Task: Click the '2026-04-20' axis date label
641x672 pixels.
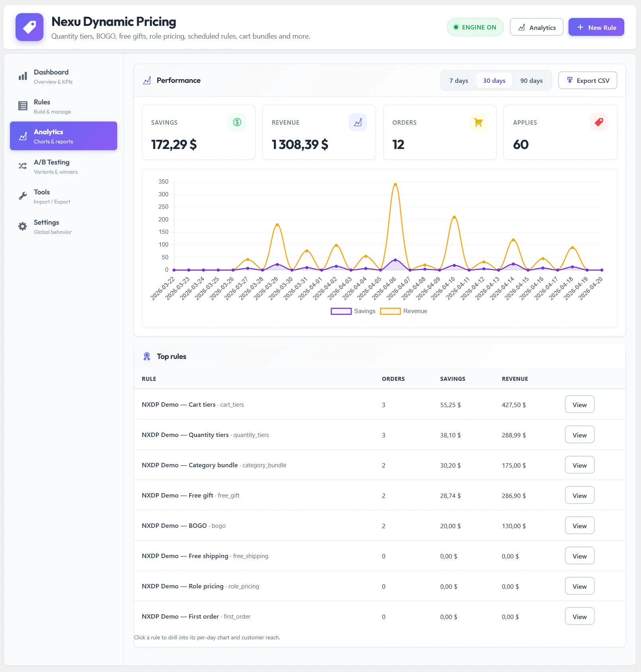Action: [x=591, y=288]
